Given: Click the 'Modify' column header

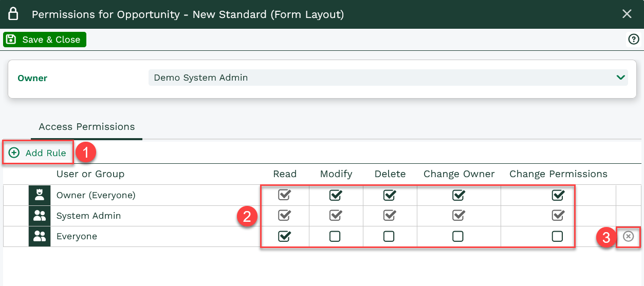Looking at the screenshot, I should tap(336, 174).
